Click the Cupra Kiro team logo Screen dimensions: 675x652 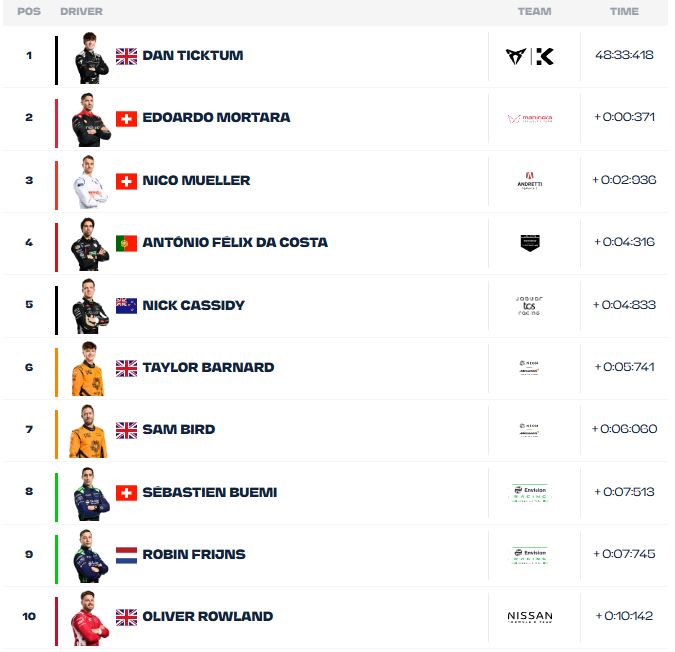click(529, 56)
